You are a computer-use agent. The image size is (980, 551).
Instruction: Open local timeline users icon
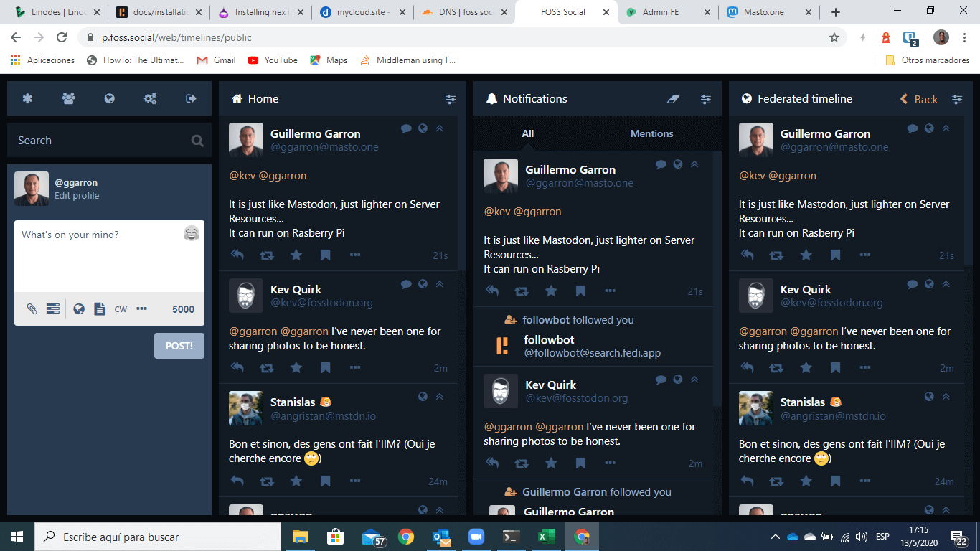68,99
